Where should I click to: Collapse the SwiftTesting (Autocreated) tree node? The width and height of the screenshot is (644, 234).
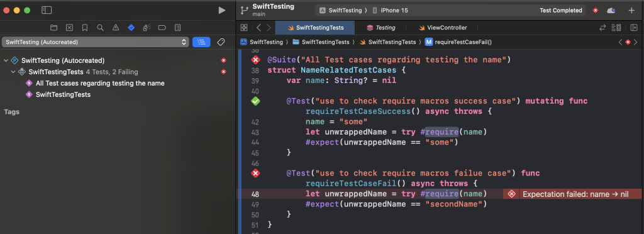coord(6,60)
